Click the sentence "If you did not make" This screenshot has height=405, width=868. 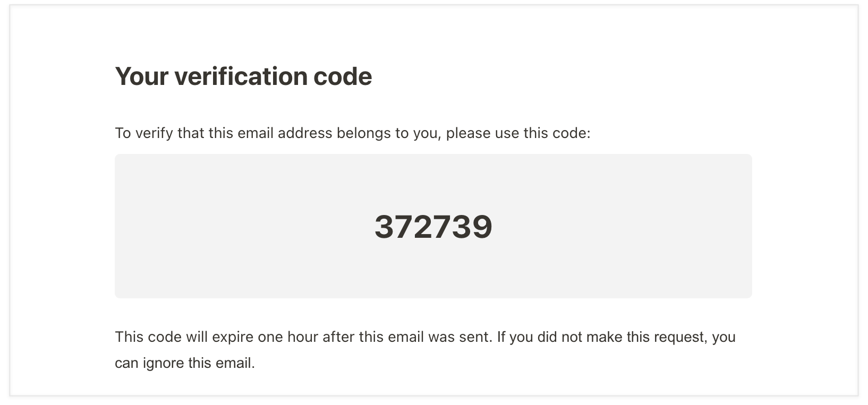click(559, 337)
